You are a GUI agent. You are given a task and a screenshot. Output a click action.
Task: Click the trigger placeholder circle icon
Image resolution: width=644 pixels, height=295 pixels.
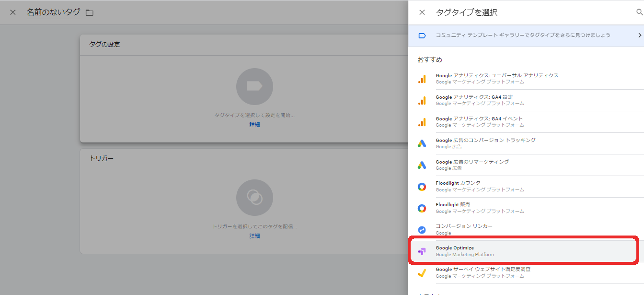(254, 198)
